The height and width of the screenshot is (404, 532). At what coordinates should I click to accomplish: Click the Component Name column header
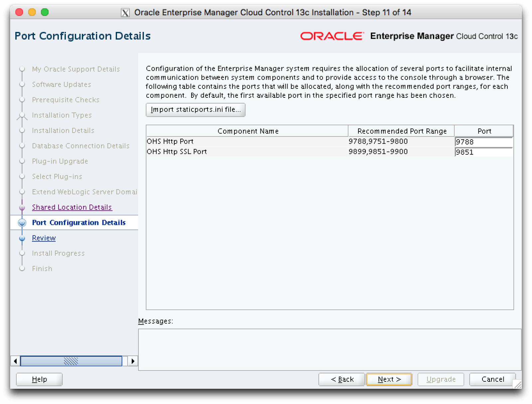(247, 131)
